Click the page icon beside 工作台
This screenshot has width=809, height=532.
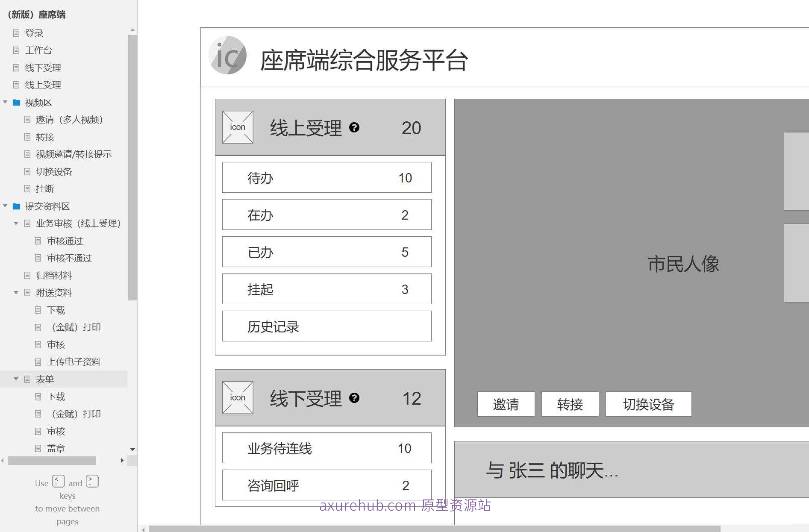(x=17, y=50)
